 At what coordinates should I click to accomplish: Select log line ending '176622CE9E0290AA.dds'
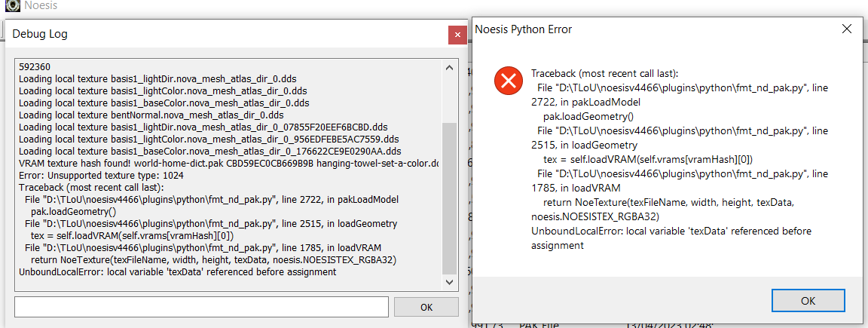(209, 151)
